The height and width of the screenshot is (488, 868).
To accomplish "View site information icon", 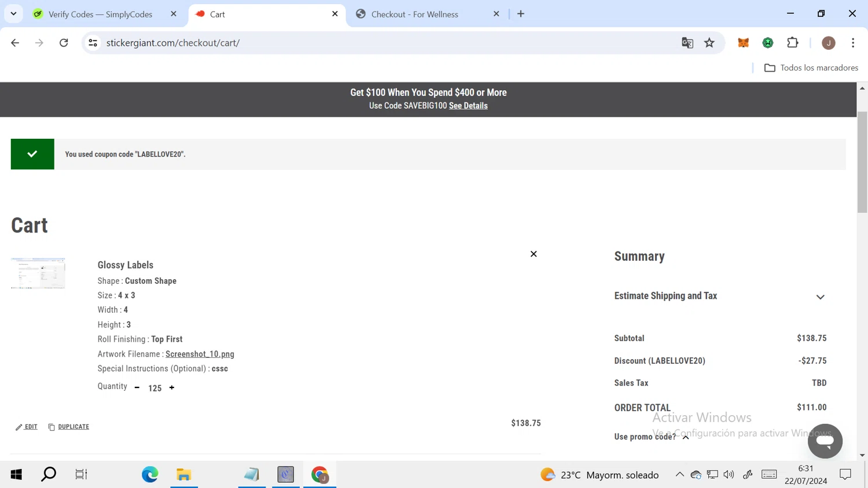I will click(x=93, y=43).
